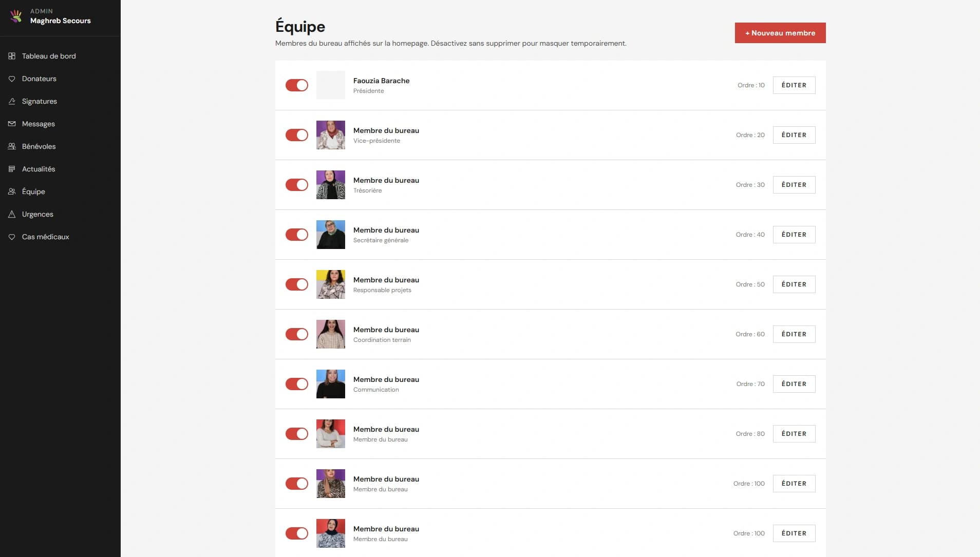
Task: Edit Faouzia Barache's entry
Action: pos(794,85)
